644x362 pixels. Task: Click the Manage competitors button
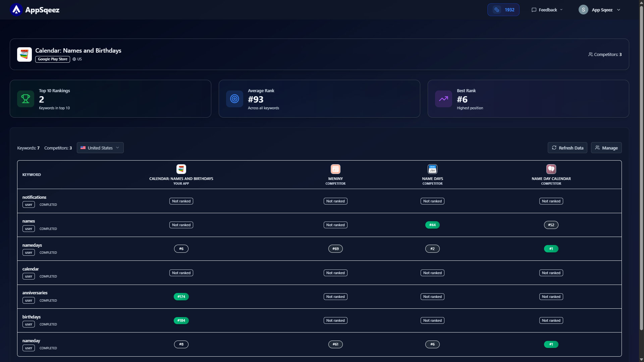606,148
